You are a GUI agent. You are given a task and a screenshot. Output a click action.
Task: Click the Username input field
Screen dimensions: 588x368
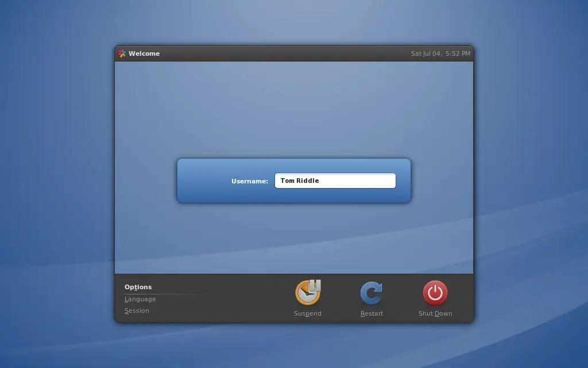tap(335, 181)
